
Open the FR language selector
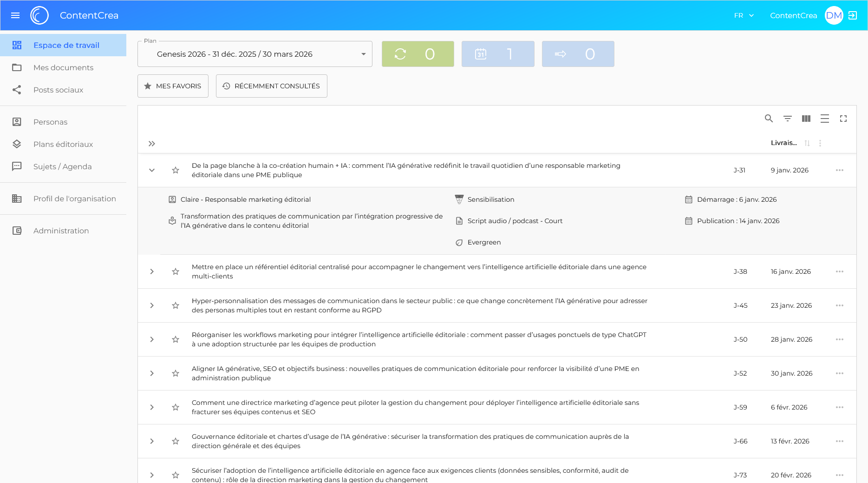[743, 15]
